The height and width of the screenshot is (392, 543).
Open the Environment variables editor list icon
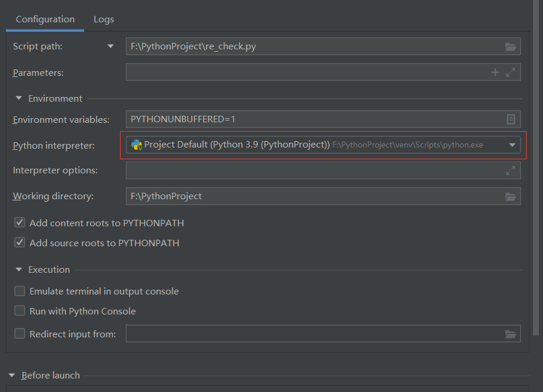pyautogui.click(x=509, y=119)
